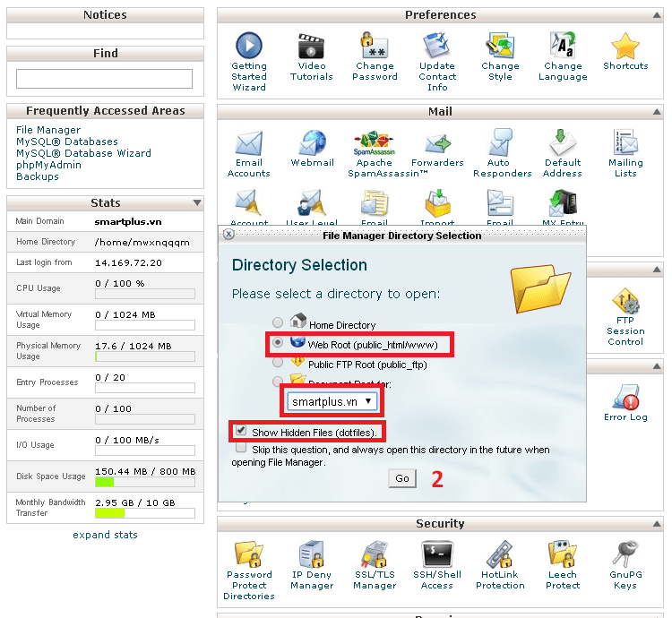Viewport: 672px width, 618px height.
Task: Open the Getting Started Wizard icon
Action: (x=248, y=45)
